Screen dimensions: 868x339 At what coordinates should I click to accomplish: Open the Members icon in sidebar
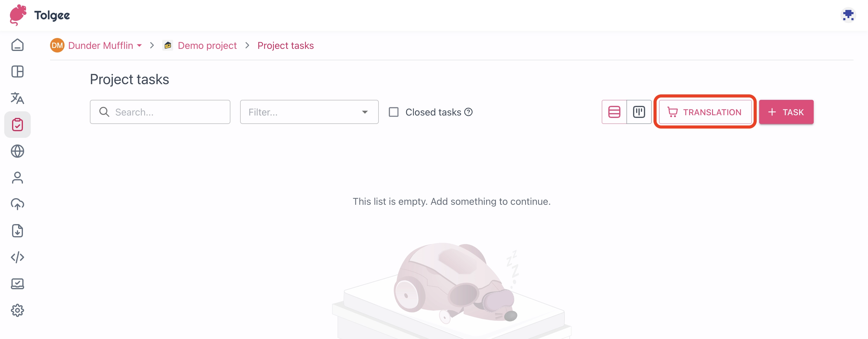click(17, 178)
